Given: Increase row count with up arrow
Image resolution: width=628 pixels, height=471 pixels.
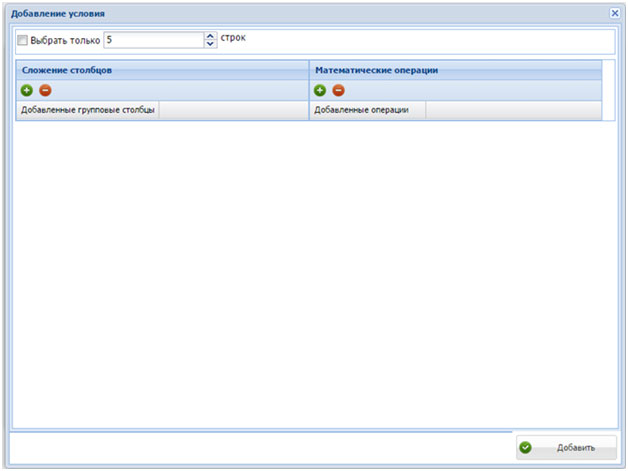Looking at the screenshot, I should (x=210, y=36).
